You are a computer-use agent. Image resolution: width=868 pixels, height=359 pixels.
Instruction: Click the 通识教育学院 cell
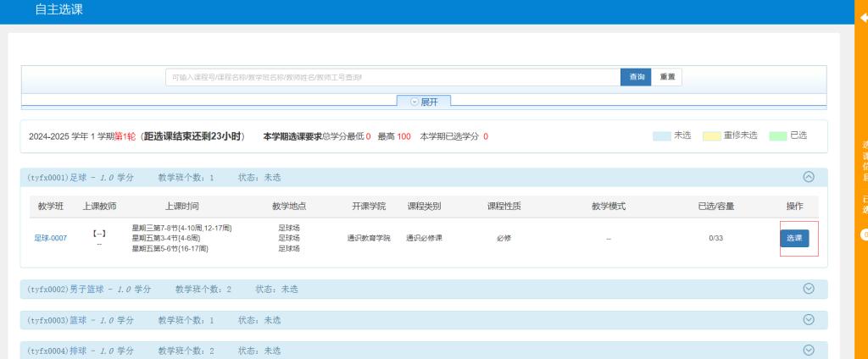pyautogui.click(x=369, y=239)
